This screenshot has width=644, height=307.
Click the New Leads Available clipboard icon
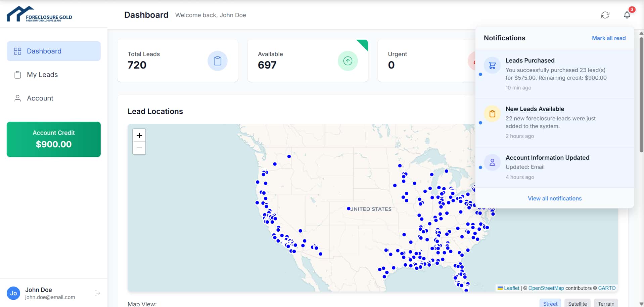pos(492,114)
